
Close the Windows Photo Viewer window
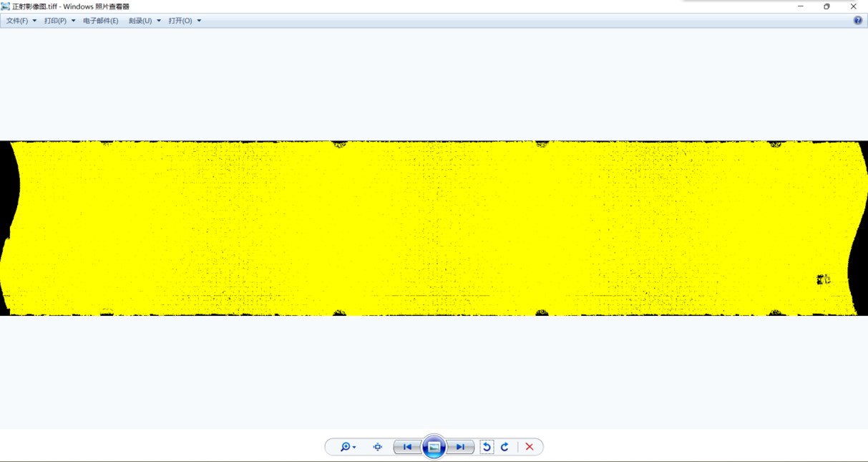click(x=854, y=6)
